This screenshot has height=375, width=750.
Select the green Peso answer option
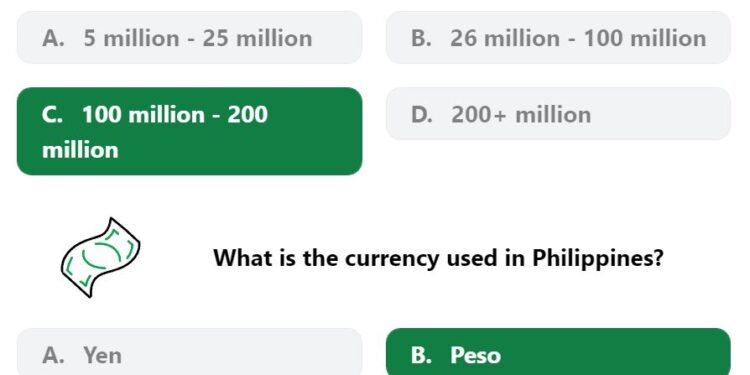[558, 352]
